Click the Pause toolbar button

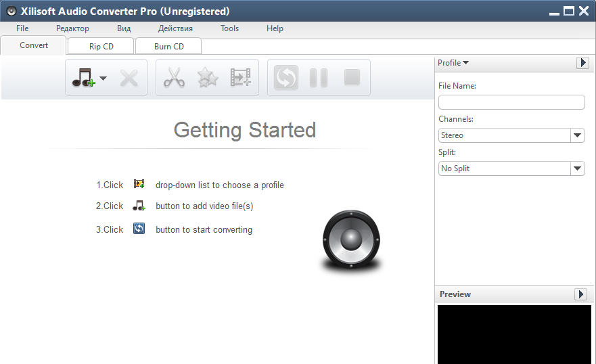click(319, 78)
